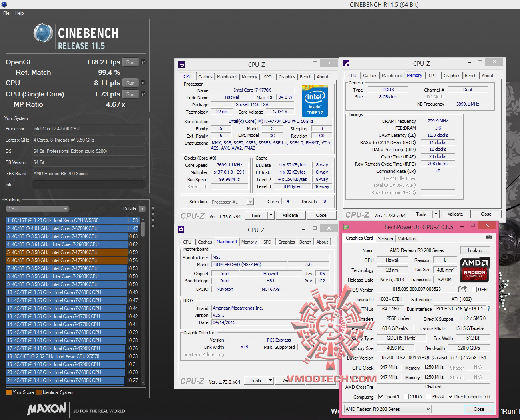The width and height of the screenshot is (520, 420).
Task: Click the Bus Interface question mark in GPU-Z
Action: (x=489, y=309)
